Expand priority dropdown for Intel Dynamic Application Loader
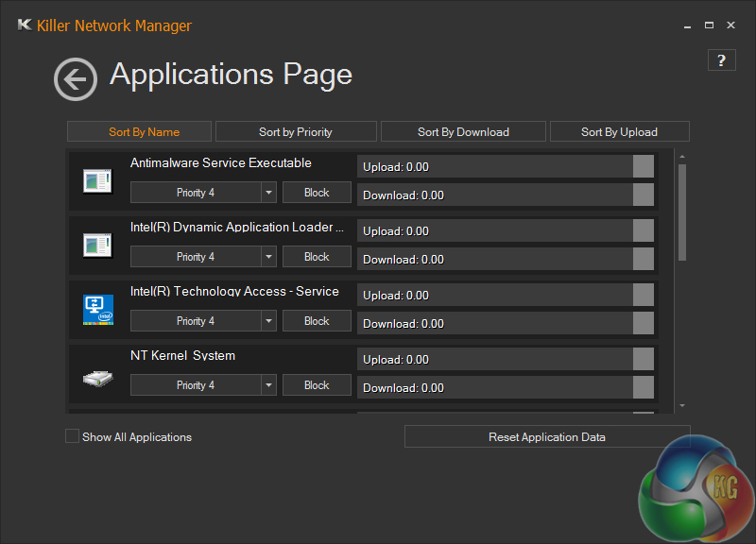The width and height of the screenshot is (756, 544). click(x=268, y=257)
